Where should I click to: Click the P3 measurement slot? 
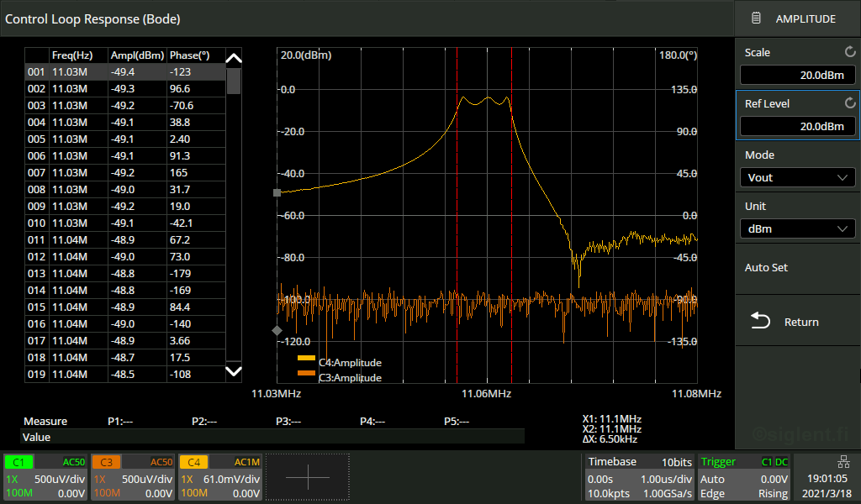(288, 422)
